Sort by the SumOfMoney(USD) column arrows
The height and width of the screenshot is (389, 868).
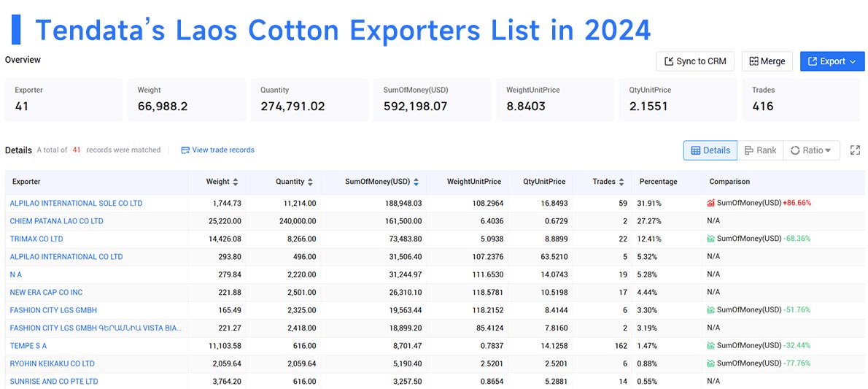(x=416, y=182)
